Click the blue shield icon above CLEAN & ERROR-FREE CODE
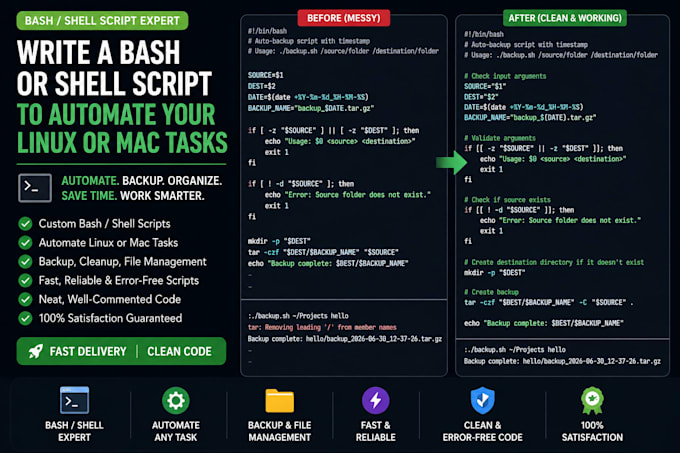The image size is (680, 453). tap(482, 400)
